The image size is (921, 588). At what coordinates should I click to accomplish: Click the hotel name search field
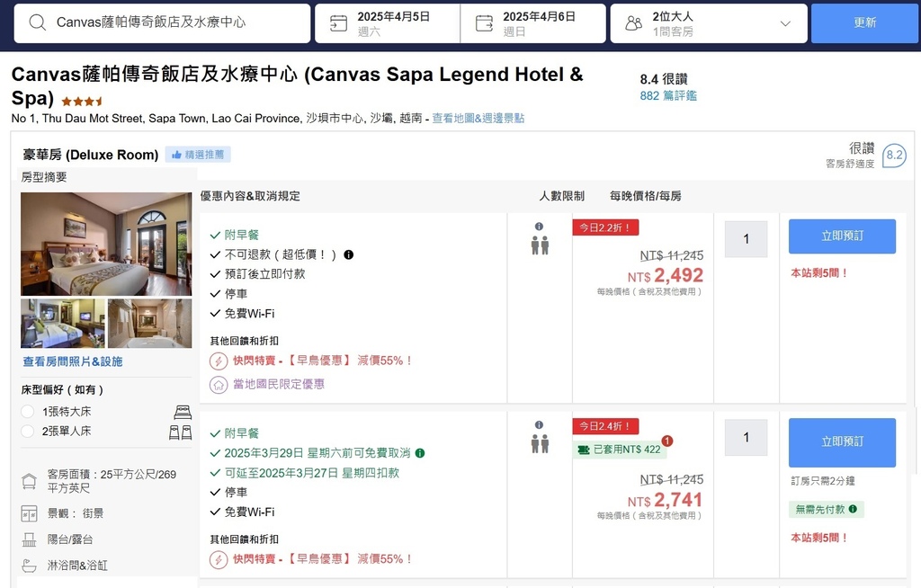click(162, 23)
